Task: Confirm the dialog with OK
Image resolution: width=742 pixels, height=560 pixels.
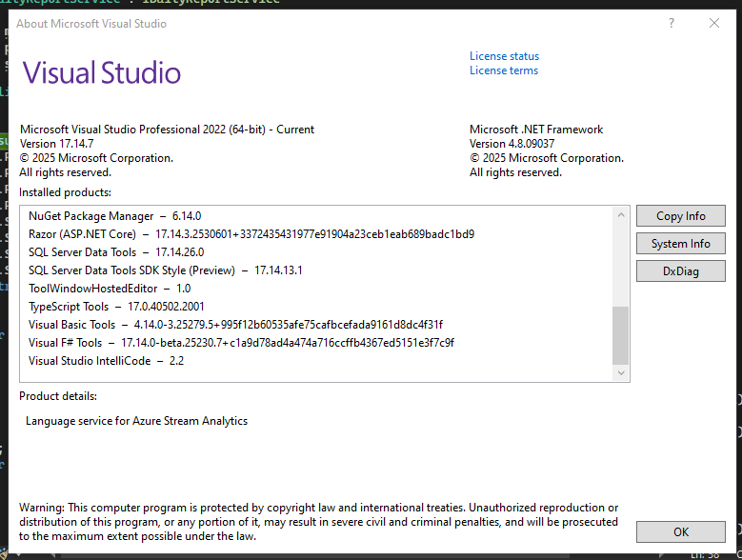Action: (680, 532)
